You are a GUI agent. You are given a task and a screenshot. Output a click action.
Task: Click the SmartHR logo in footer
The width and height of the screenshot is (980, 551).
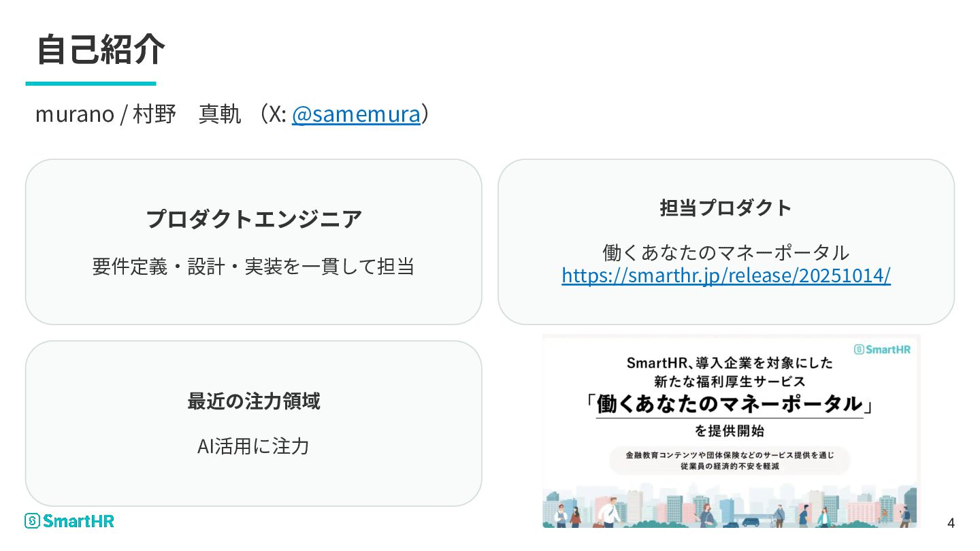coord(69,521)
